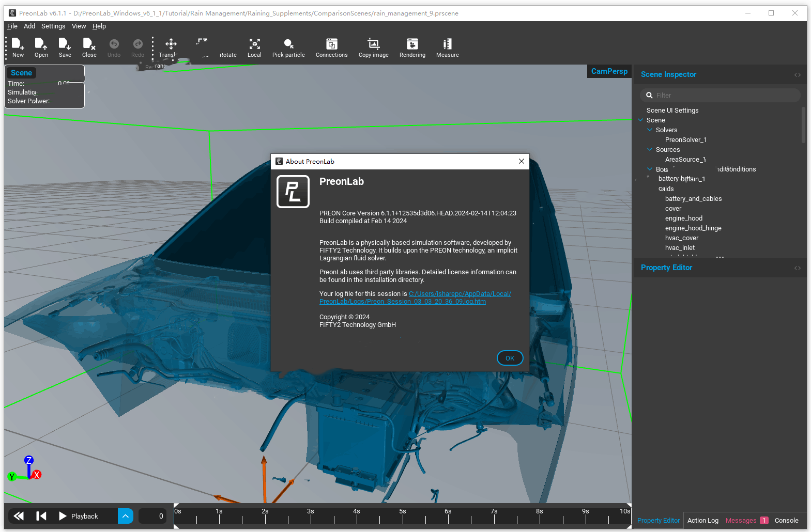This screenshot has height=532, width=811.
Task: Open Rendering settings from toolbar
Action: (x=412, y=48)
